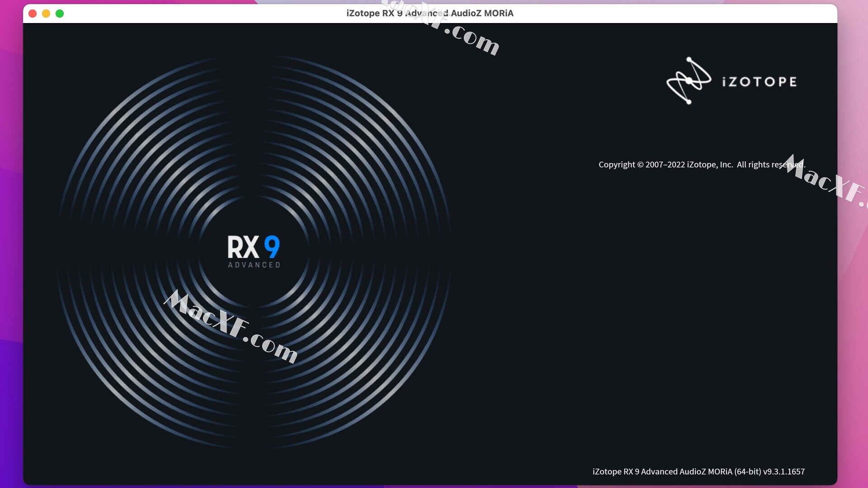Click the iZotope logo icon

pos(689,80)
